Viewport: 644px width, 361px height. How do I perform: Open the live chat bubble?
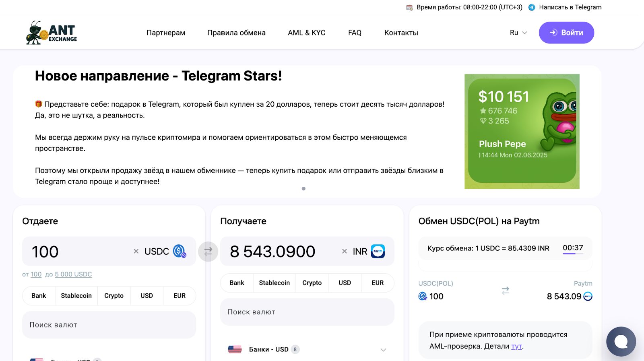621,342
